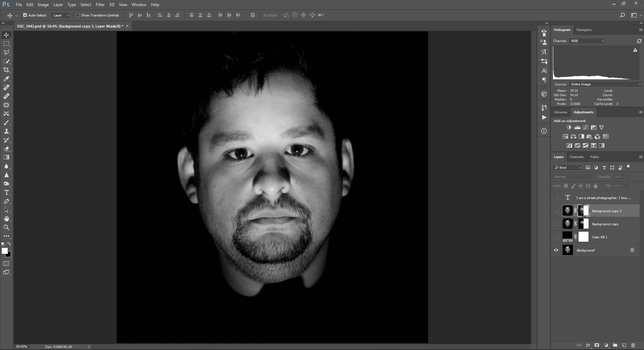Select the Horizontal Type tool
644x350 pixels.
pos(6,192)
